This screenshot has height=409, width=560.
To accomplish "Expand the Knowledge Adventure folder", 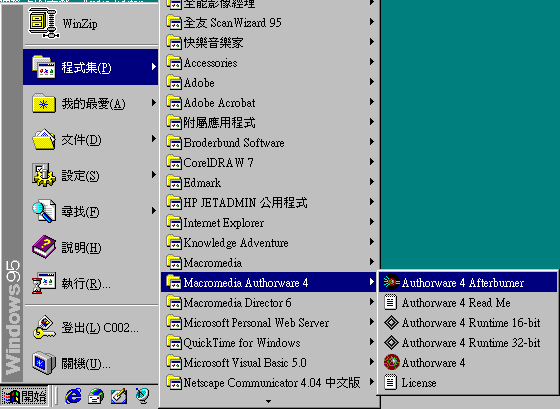I will 270,243.
